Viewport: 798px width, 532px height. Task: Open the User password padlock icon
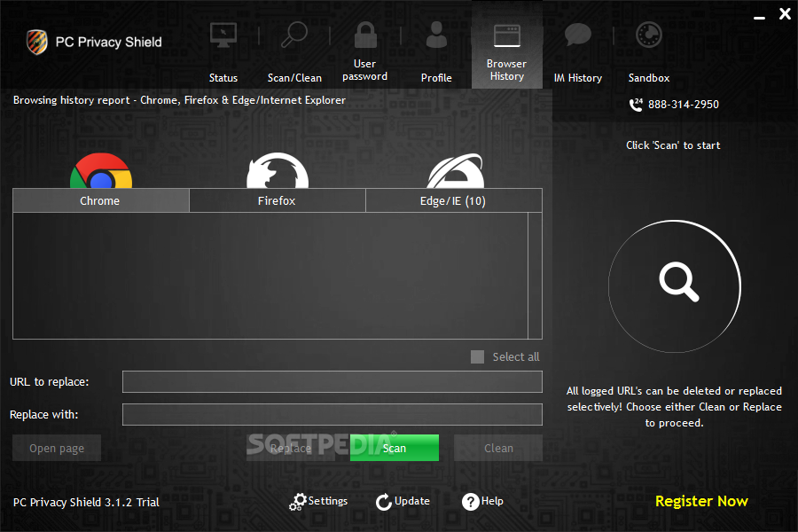click(365, 35)
